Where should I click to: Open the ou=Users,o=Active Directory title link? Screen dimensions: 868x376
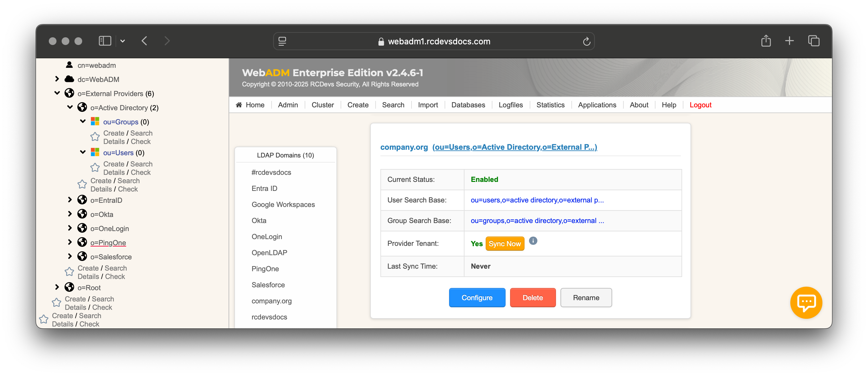pyautogui.click(x=515, y=147)
